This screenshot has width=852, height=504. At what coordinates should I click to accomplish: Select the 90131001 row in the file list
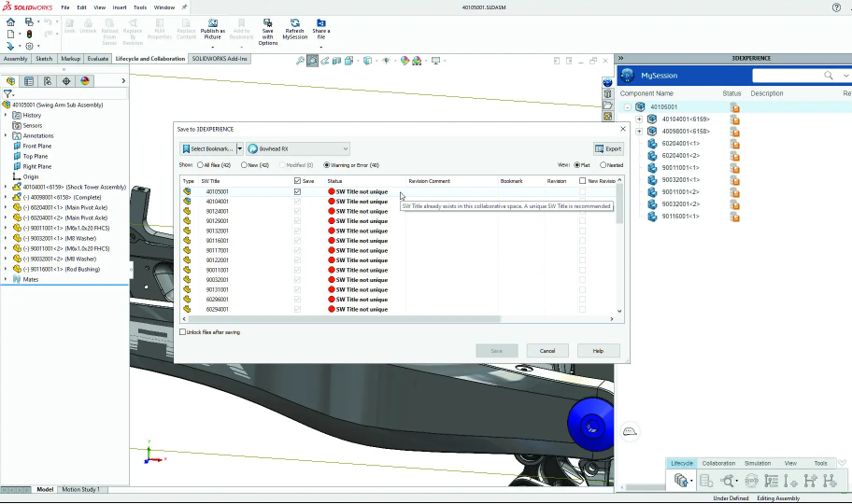400,289
